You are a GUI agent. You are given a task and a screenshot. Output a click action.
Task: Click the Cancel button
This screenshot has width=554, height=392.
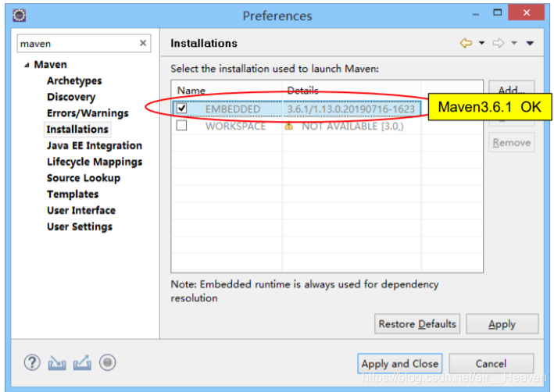(491, 363)
